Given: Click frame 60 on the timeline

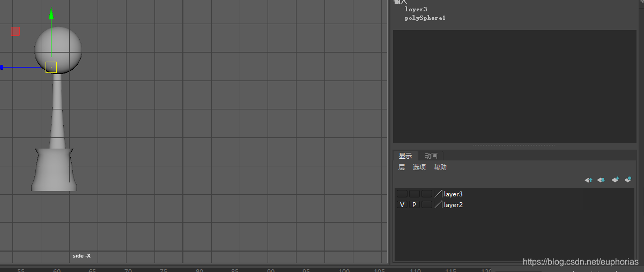Looking at the screenshot, I should coord(57,271).
